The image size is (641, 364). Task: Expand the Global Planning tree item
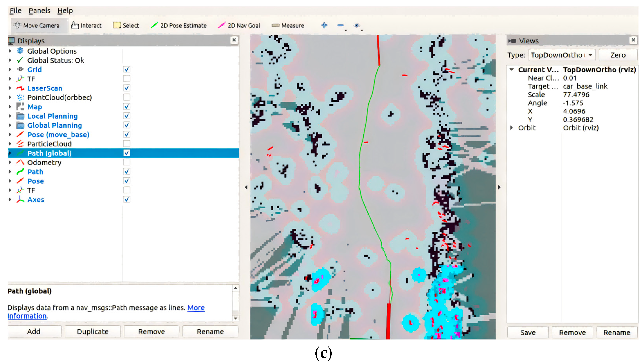[10, 125]
